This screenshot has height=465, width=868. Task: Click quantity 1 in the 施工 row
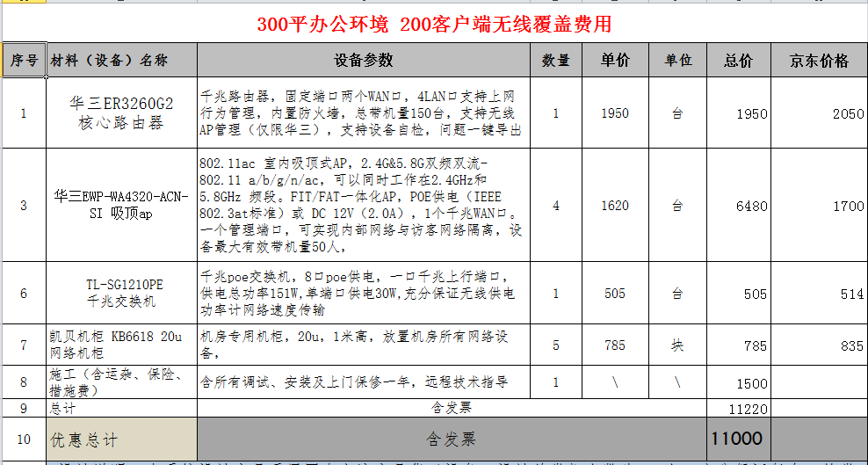[556, 382]
